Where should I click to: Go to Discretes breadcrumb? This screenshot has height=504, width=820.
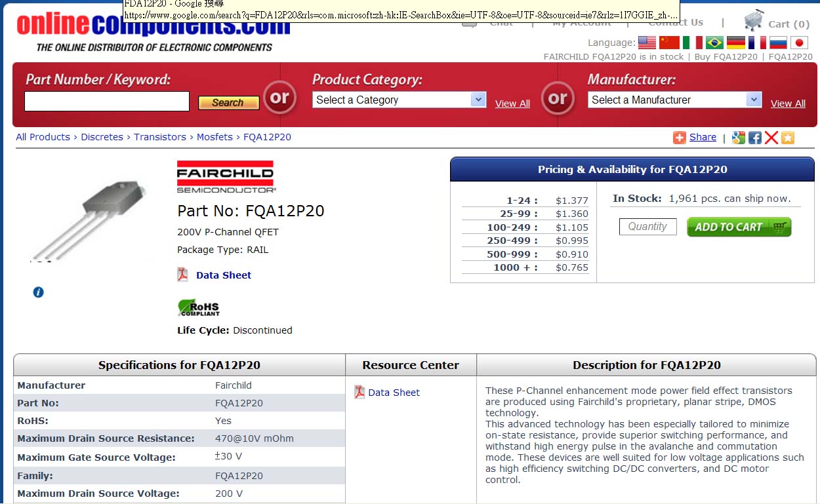click(102, 137)
